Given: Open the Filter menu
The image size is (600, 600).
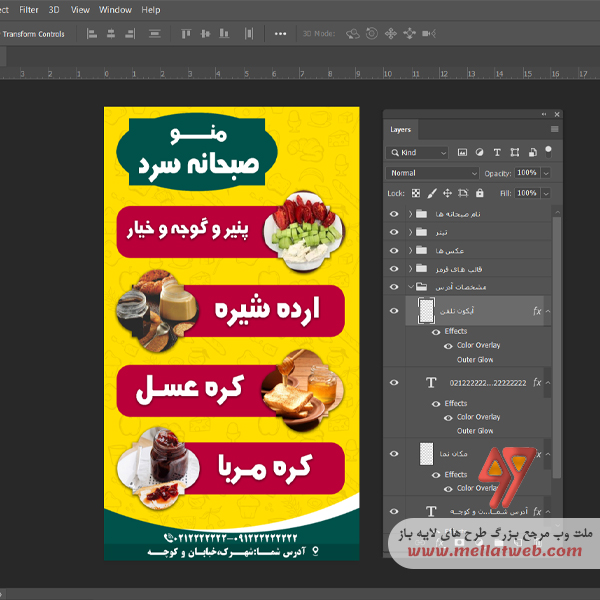Looking at the screenshot, I should coord(29,10).
